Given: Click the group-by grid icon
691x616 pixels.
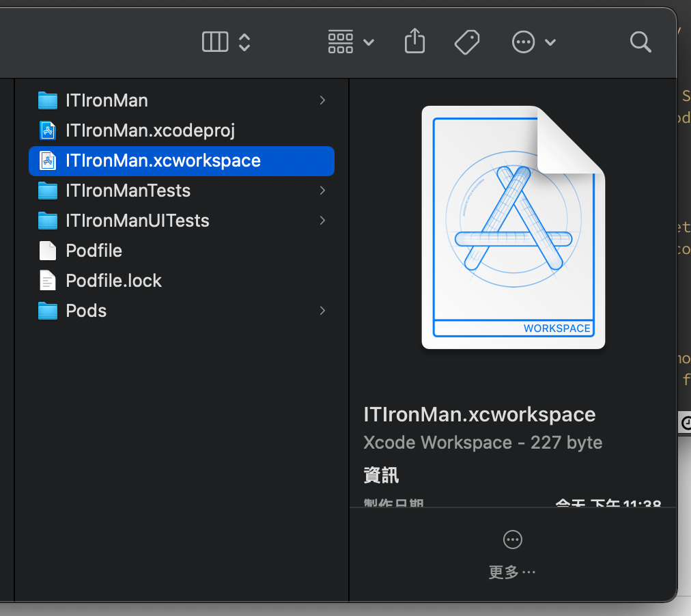Looking at the screenshot, I should coord(341,42).
